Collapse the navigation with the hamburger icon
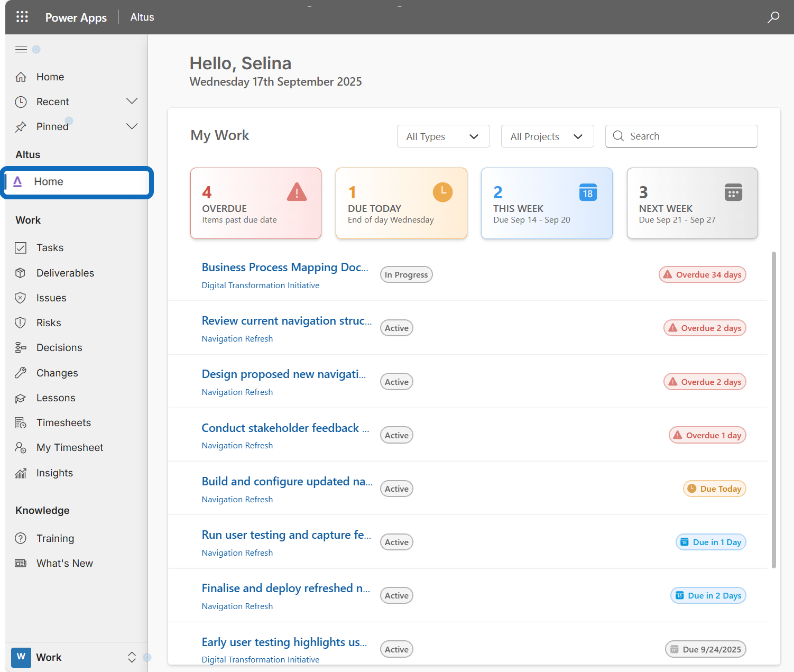The height and width of the screenshot is (672, 794). pos(21,50)
